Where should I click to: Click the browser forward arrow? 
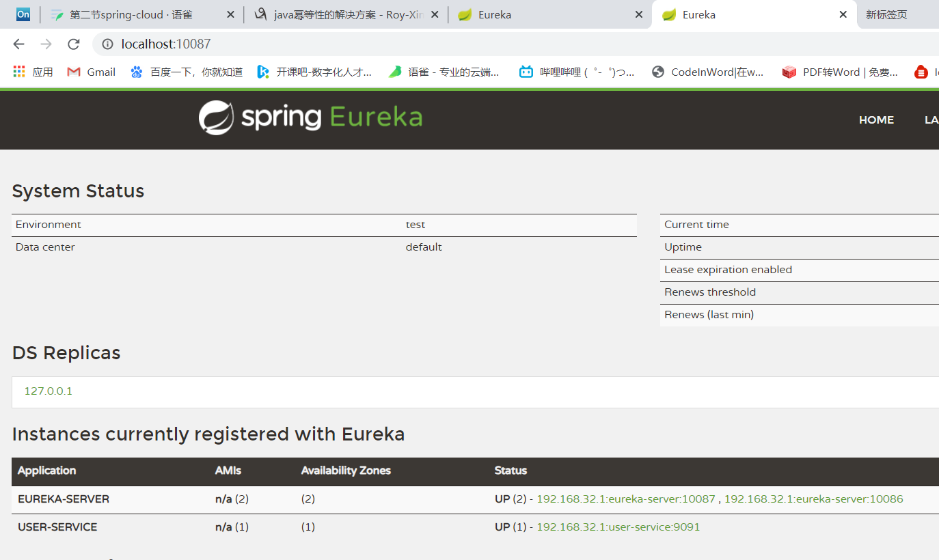pyautogui.click(x=46, y=44)
